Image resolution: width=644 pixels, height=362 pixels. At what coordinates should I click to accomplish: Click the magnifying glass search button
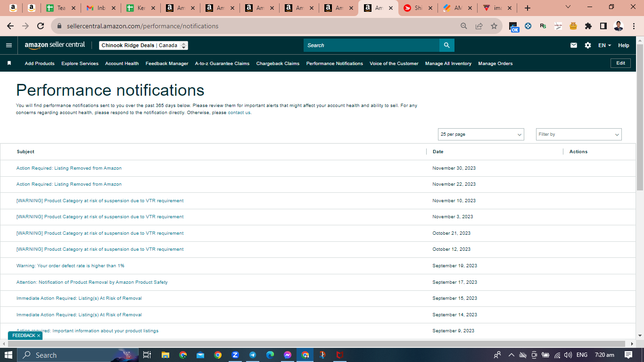coord(447,45)
